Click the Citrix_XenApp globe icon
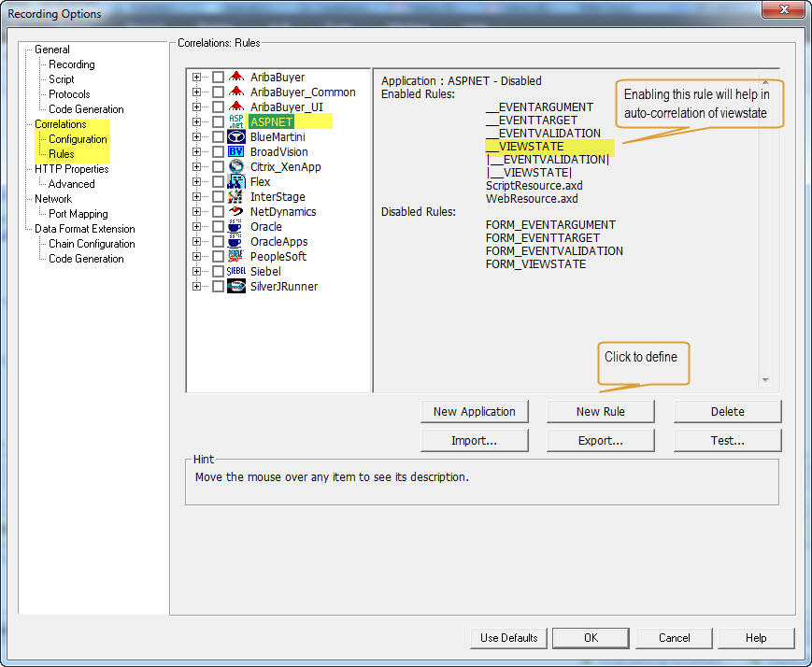The height and width of the screenshot is (667, 812). (236, 167)
